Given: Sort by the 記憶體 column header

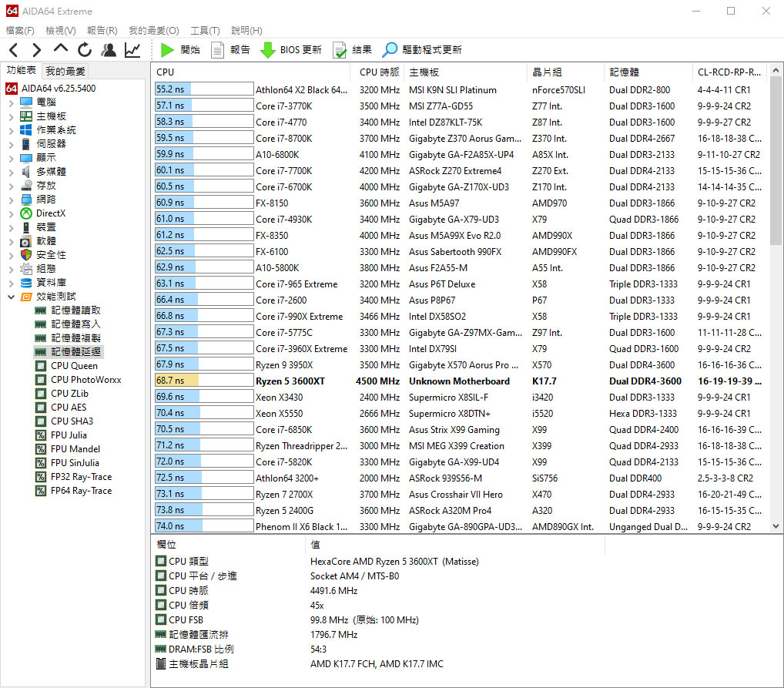Looking at the screenshot, I should click(x=648, y=72).
